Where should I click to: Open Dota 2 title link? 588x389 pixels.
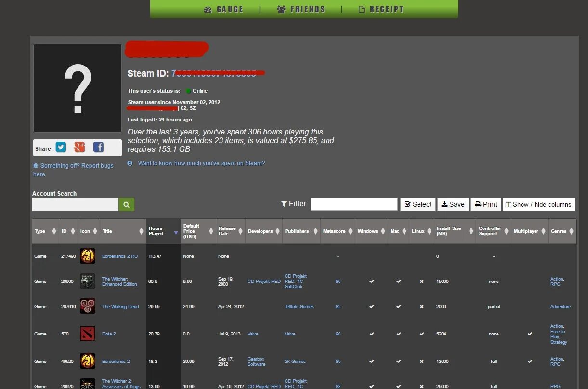[x=109, y=334]
